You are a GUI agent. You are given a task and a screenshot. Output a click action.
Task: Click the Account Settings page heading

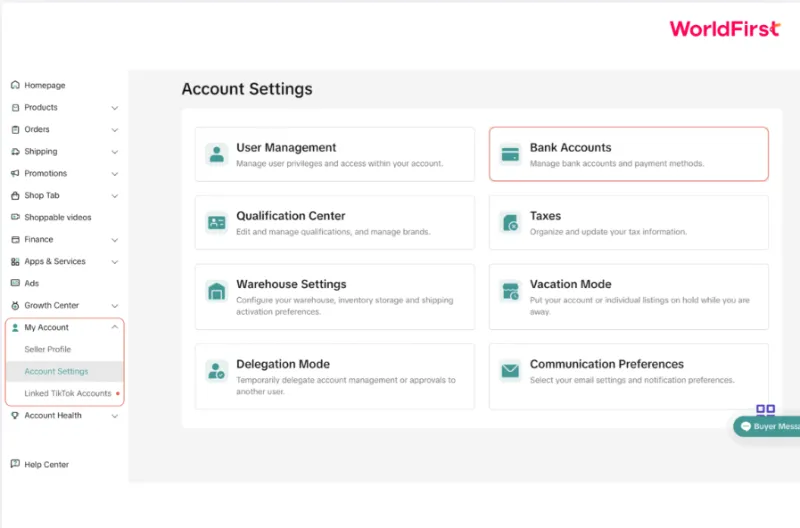[x=247, y=89]
